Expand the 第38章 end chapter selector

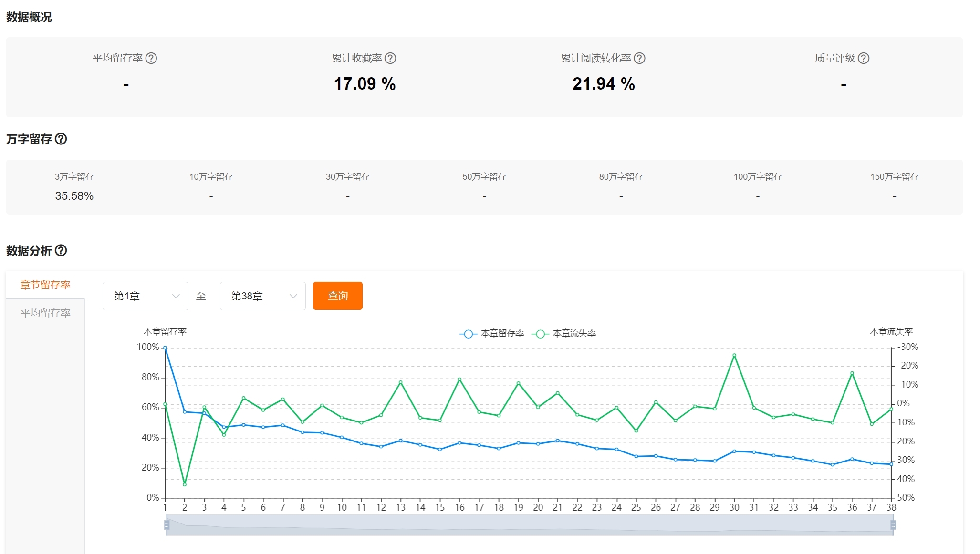pos(262,296)
